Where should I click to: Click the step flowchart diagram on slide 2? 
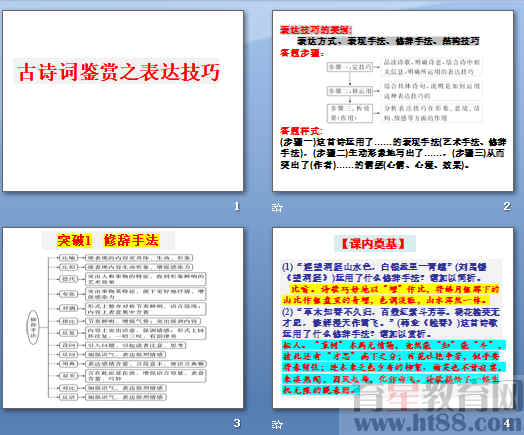pyautogui.click(x=404, y=90)
